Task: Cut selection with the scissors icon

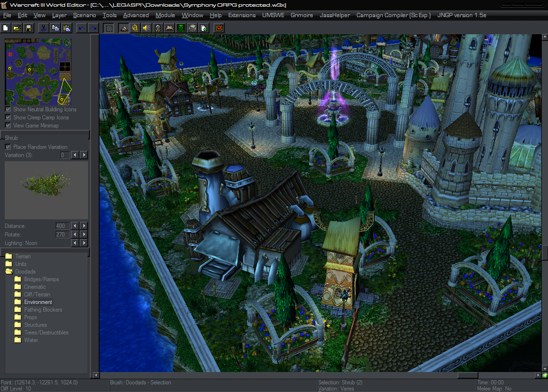Action: (x=43, y=28)
